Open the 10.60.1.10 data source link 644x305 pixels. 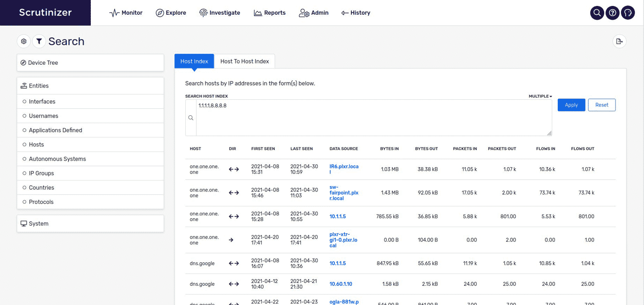pos(341,284)
